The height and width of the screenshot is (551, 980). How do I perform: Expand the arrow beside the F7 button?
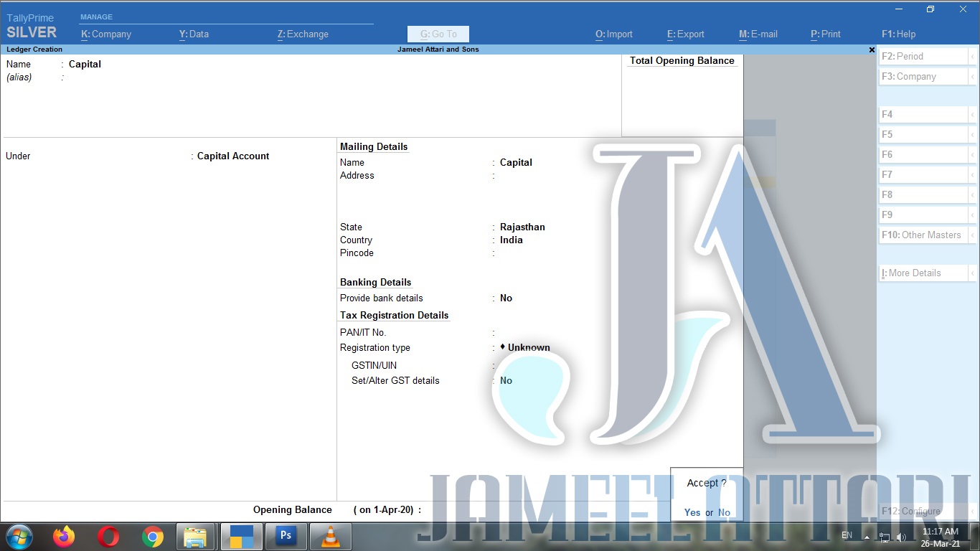click(973, 174)
